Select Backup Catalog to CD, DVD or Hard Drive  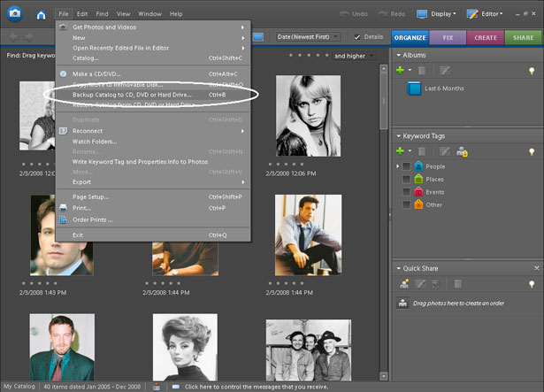coord(132,94)
